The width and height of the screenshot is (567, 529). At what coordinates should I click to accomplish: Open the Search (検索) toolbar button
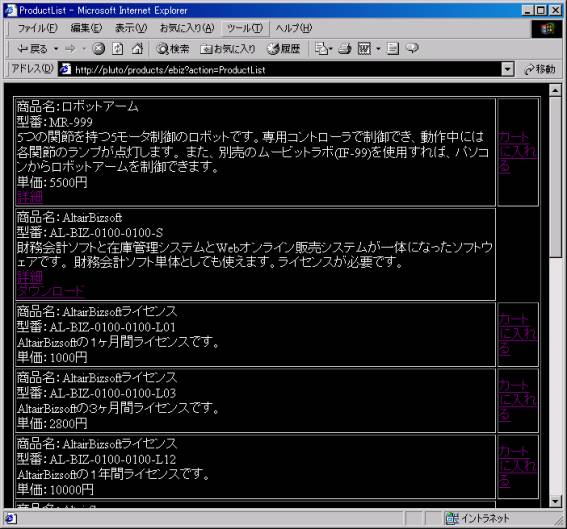(x=172, y=48)
